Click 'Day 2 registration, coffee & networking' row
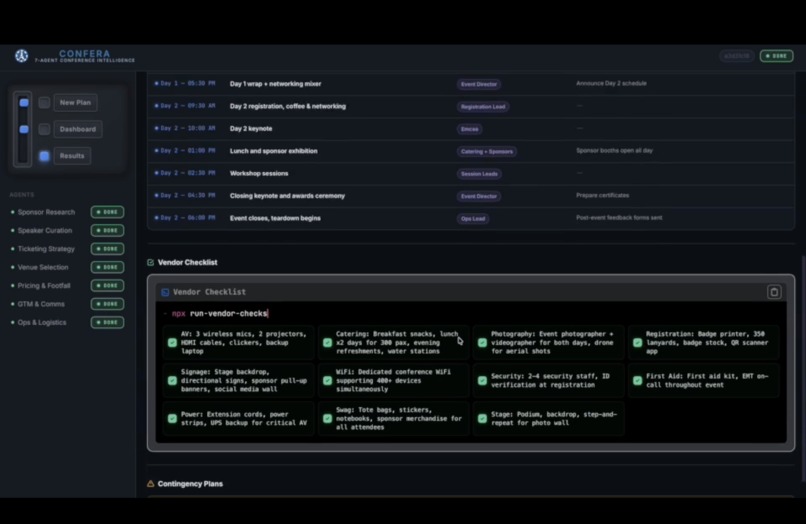806x524 pixels. coord(471,106)
